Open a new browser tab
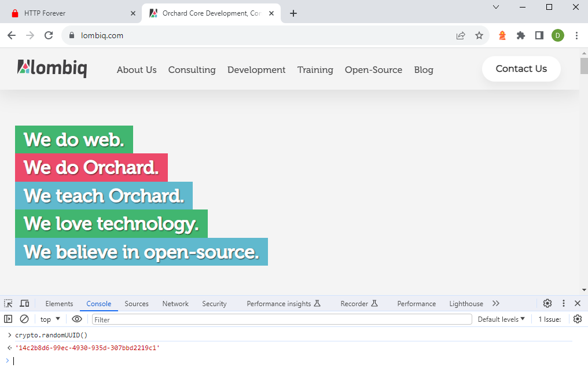588x375 pixels. 293,13
